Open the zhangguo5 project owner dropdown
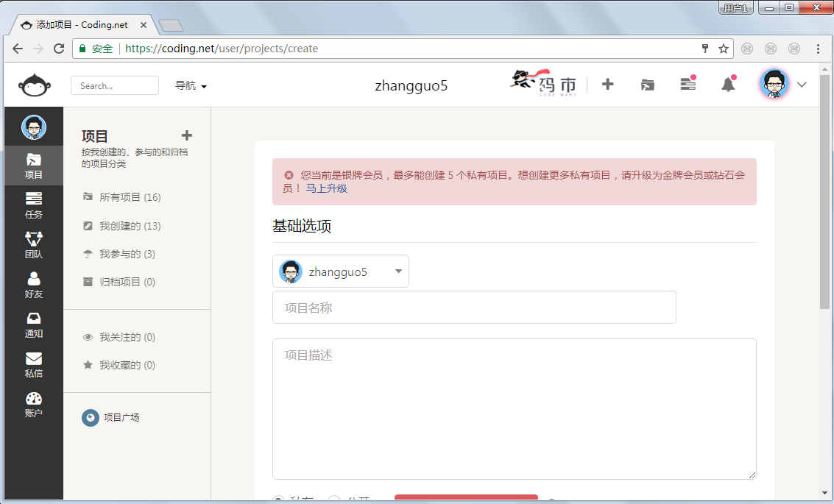The width and height of the screenshot is (834, 504). point(341,271)
